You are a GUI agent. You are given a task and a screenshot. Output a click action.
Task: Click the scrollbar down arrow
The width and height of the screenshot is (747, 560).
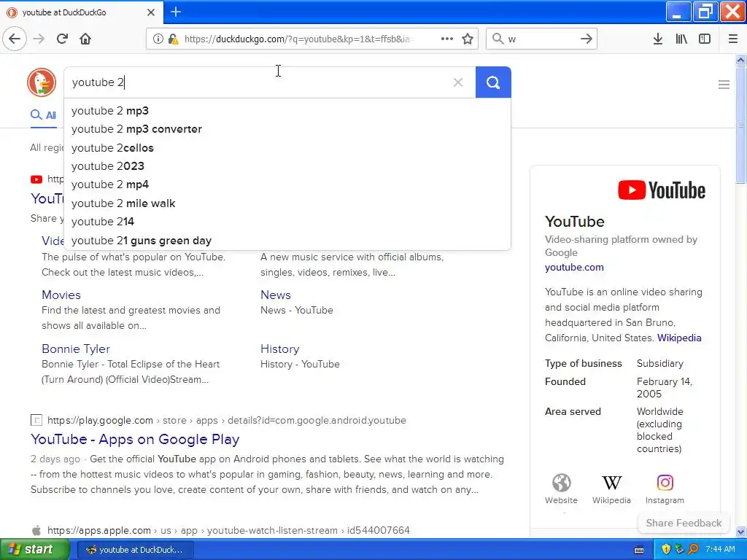(740, 532)
